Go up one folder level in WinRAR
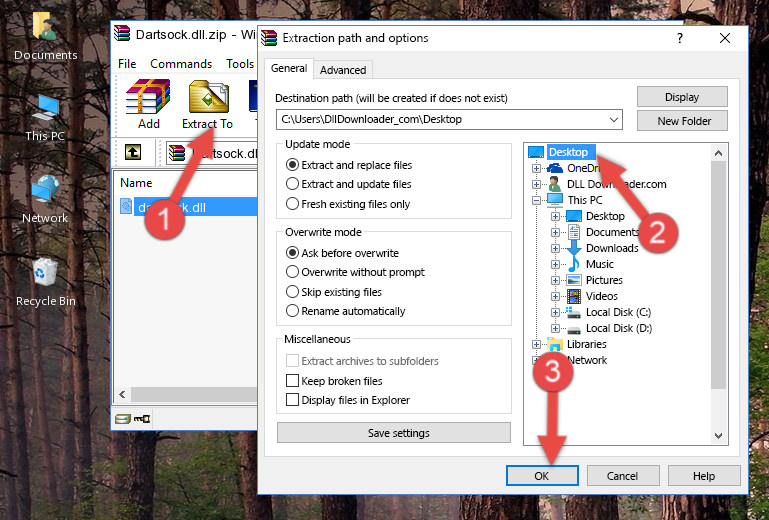Image resolution: width=769 pixels, height=520 pixels. tap(133, 153)
